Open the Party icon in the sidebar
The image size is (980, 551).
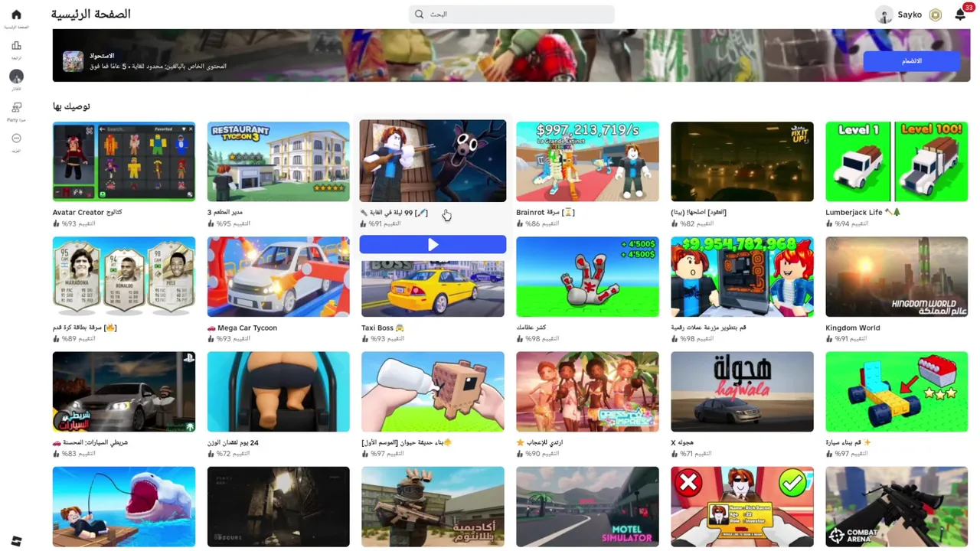(16, 107)
